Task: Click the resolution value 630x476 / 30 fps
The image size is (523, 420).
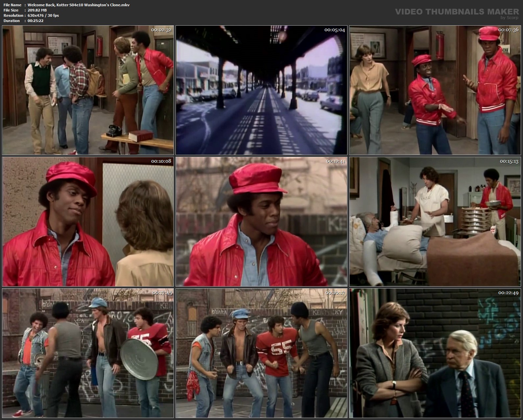Action: (x=43, y=15)
